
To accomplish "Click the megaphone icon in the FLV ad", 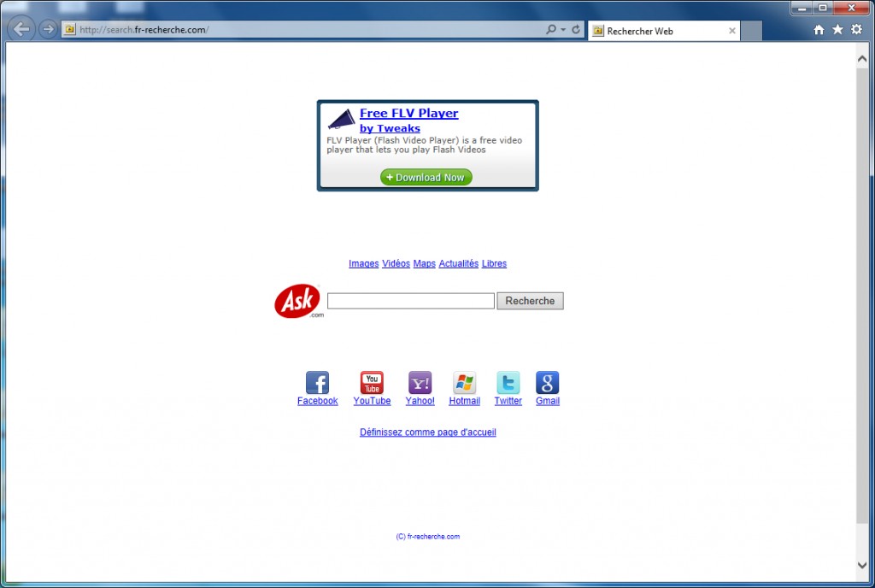I will click(341, 119).
